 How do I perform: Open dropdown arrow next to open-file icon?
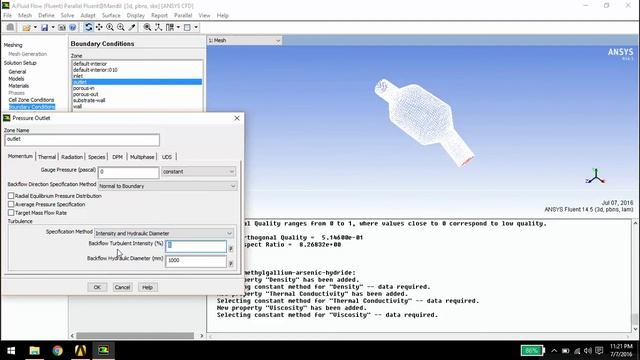tap(35, 27)
